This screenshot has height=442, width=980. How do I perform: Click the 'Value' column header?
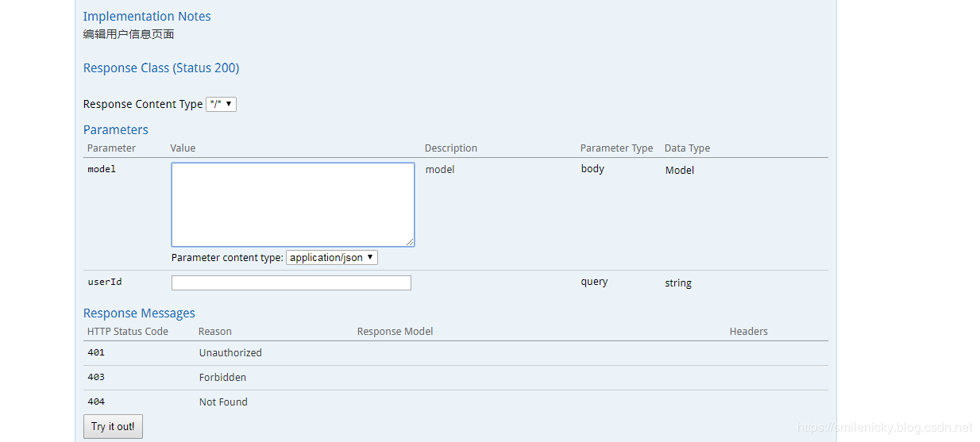point(183,148)
